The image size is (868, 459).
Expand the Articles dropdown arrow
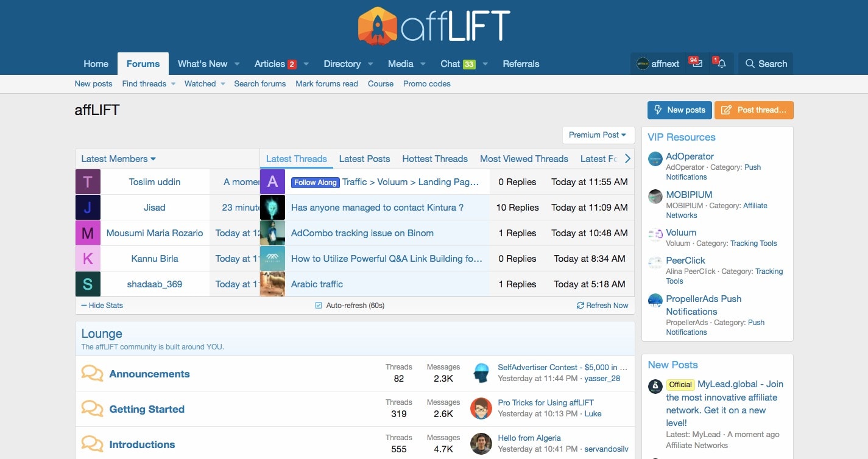(306, 64)
